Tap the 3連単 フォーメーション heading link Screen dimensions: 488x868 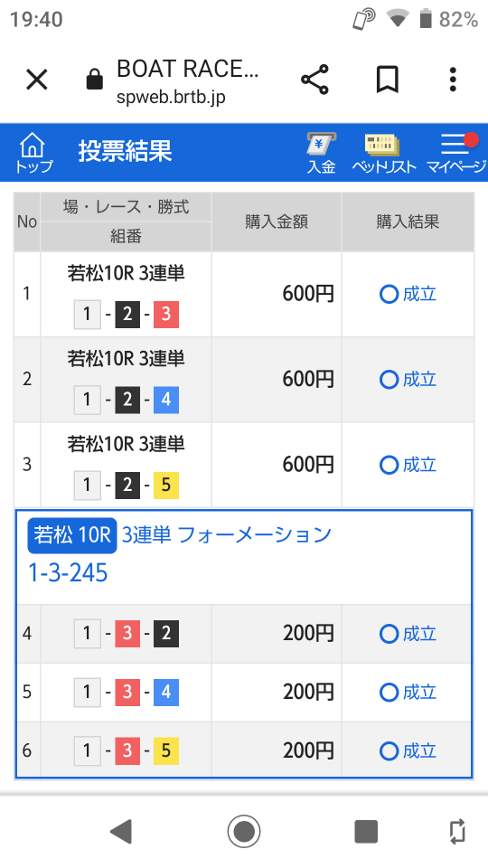tap(227, 534)
